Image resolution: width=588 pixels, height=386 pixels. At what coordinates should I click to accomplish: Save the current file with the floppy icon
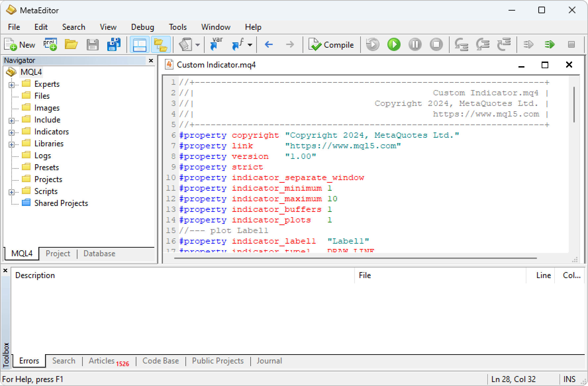[x=92, y=45]
